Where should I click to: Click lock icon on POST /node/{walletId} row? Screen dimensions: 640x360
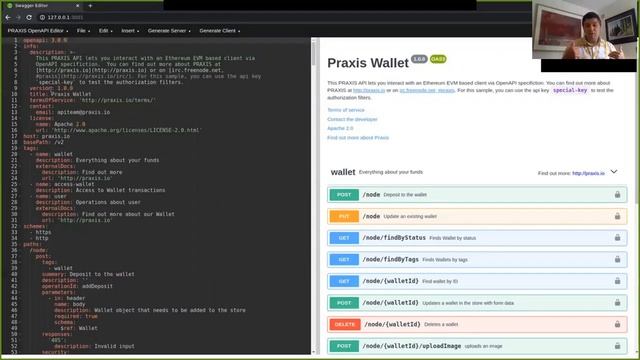(x=617, y=302)
